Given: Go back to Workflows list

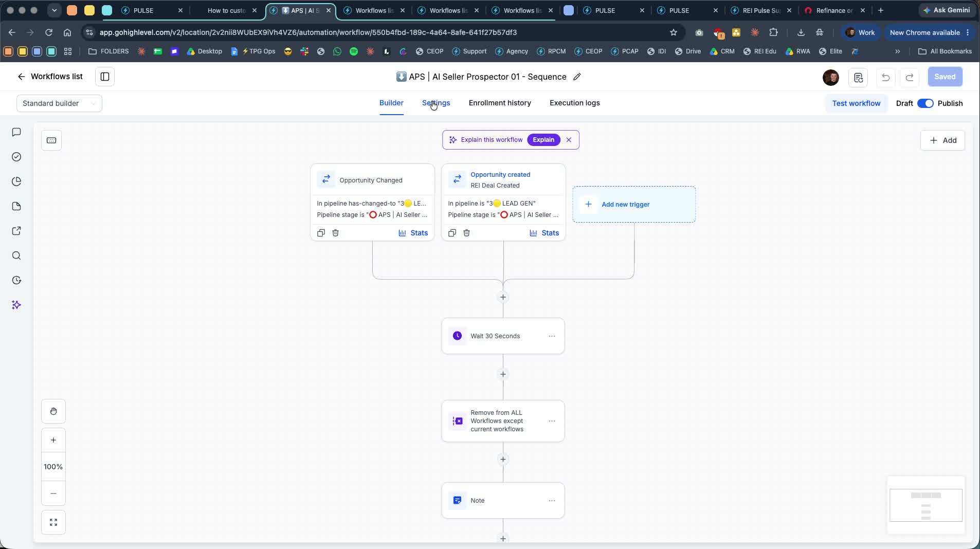Looking at the screenshot, I should pos(50,77).
